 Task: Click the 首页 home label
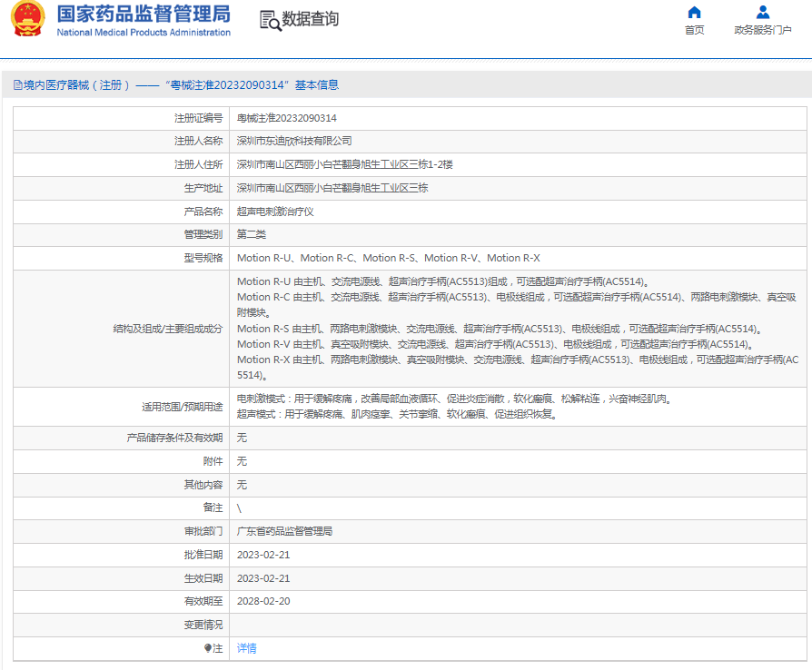pos(694,30)
